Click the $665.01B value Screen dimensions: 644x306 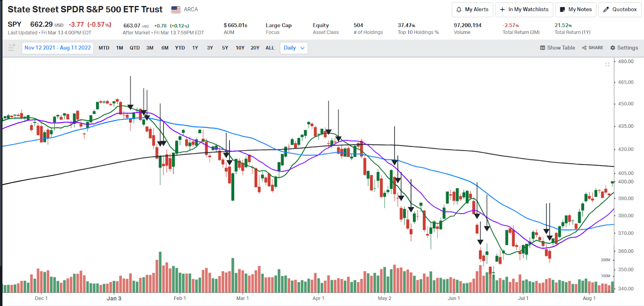tap(235, 25)
